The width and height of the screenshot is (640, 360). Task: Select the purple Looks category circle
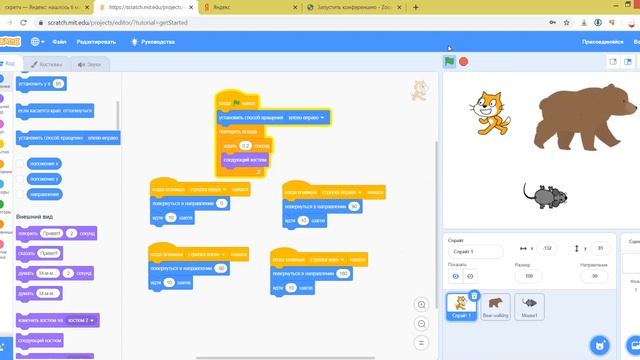point(2,98)
